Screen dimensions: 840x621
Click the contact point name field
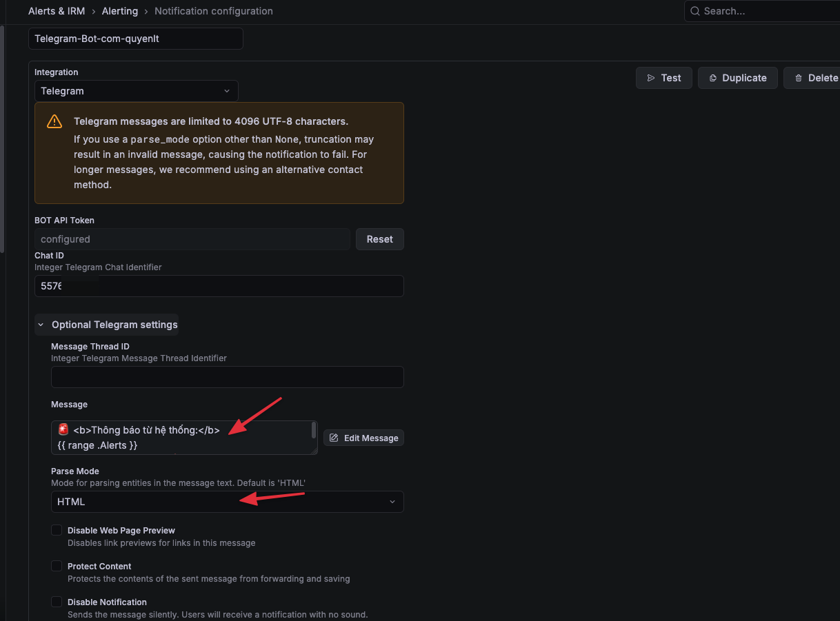coord(136,39)
